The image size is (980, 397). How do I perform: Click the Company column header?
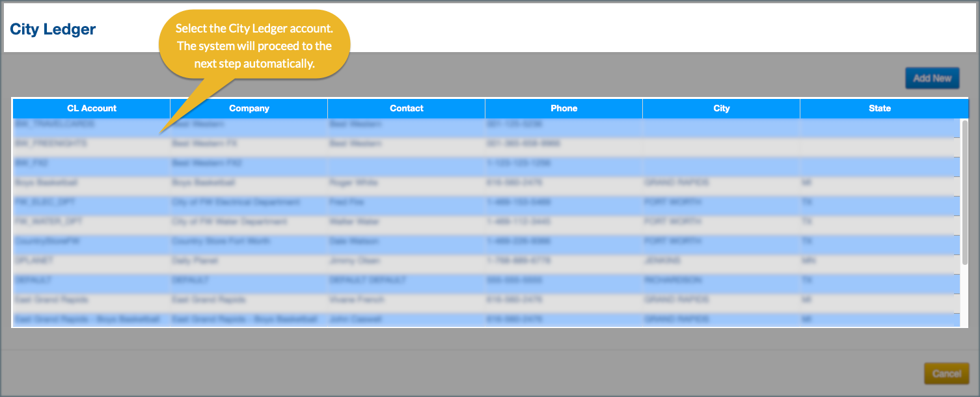[x=249, y=109]
